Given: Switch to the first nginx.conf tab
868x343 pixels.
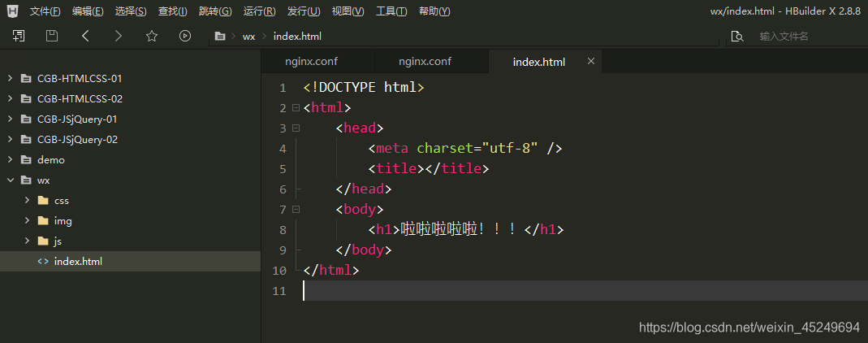Looking at the screenshot, I should coord(317,62).
